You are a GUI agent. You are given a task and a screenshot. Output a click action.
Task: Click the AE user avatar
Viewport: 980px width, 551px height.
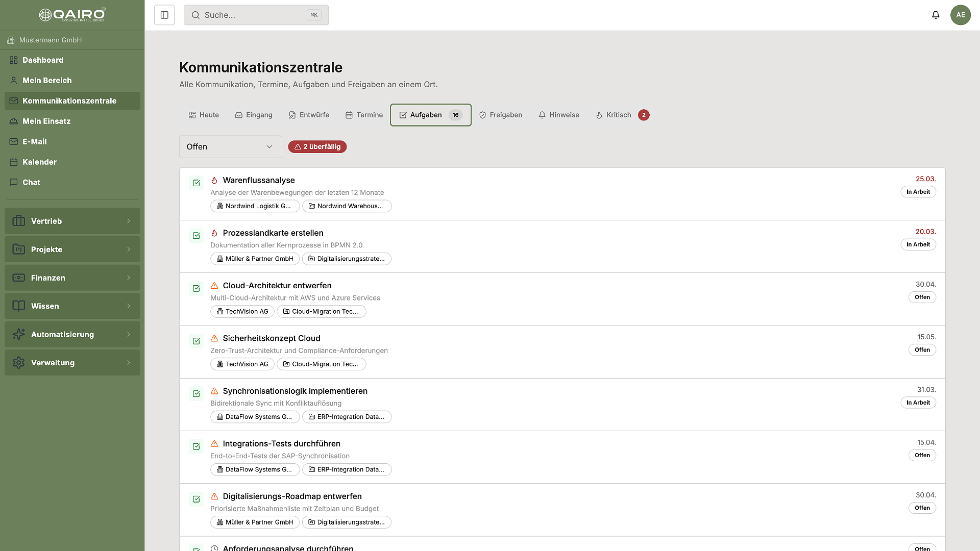(x=960, y=15)
